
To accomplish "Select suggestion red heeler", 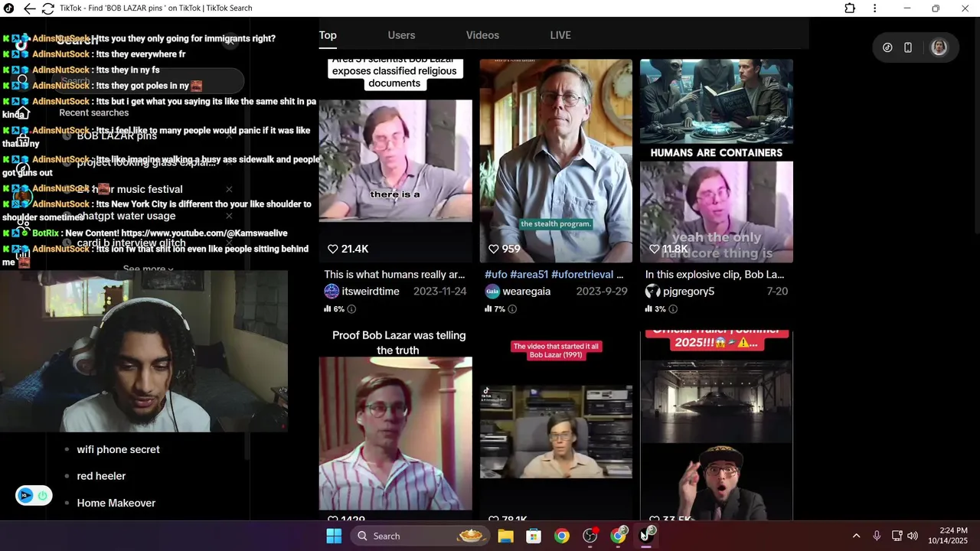I will click(x=101, y=476).
